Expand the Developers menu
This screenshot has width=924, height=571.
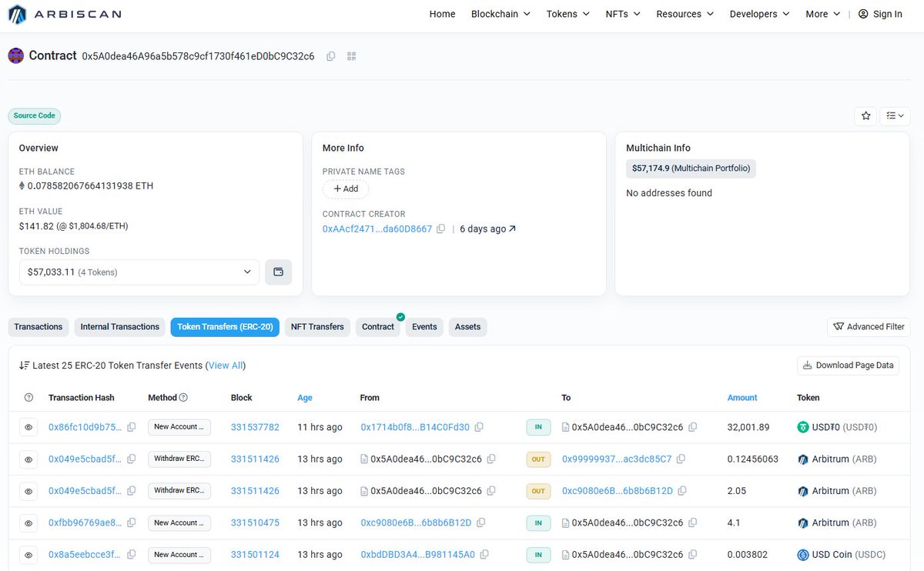click(759, 14)
